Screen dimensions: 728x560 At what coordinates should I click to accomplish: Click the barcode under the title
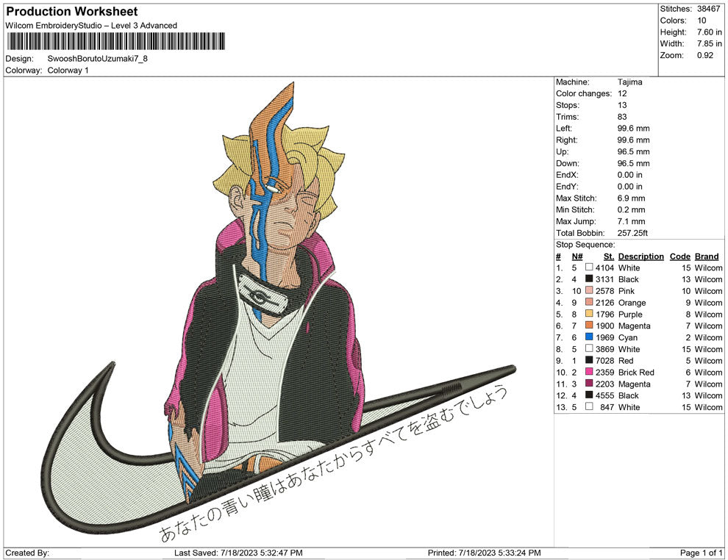(115, 41)
